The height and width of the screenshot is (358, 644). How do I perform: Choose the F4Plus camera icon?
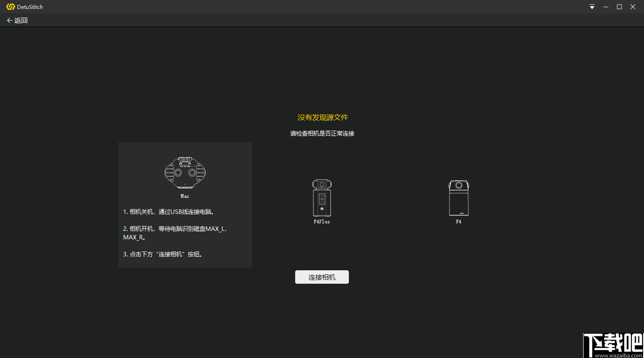322,198
